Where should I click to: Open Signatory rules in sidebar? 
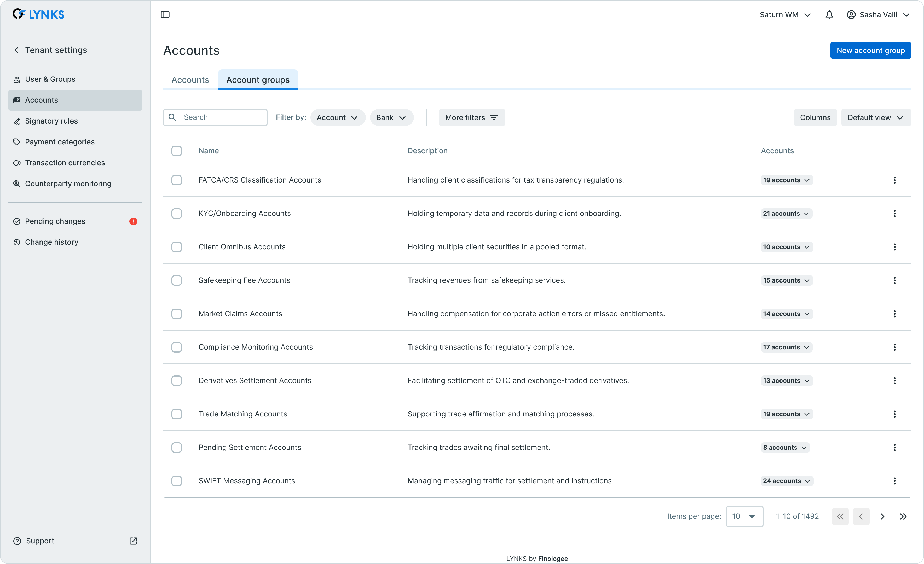click(51, 121)
